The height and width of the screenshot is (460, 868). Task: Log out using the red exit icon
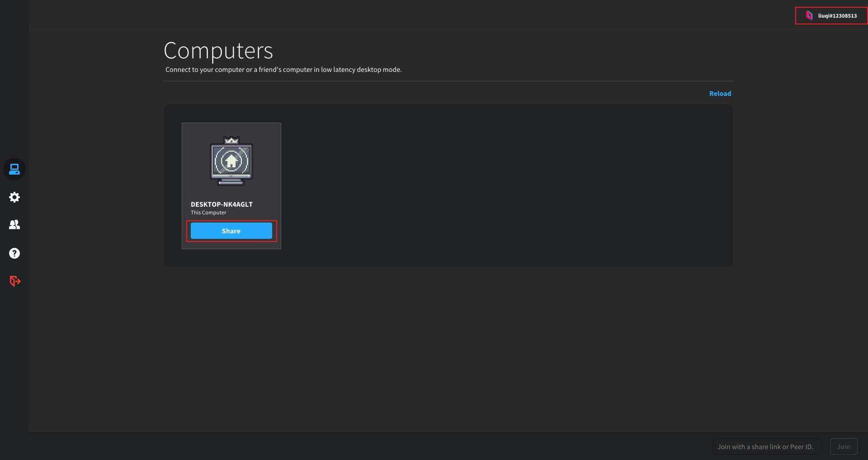click(15, 281)
